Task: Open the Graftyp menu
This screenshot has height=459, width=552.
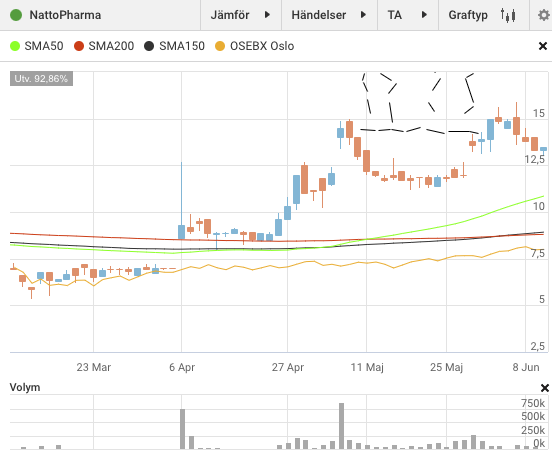Action: 484,15
